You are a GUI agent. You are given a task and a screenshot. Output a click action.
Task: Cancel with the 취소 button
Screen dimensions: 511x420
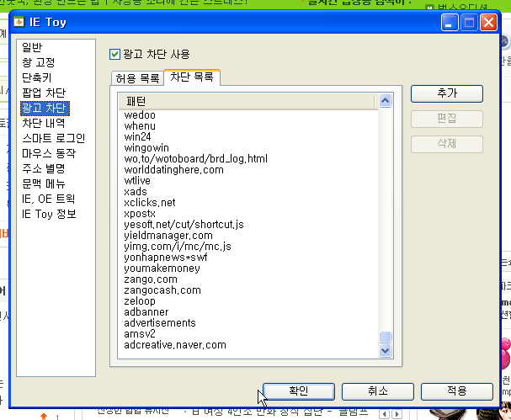378,391
